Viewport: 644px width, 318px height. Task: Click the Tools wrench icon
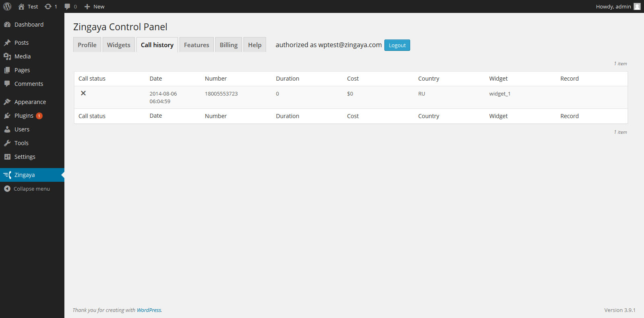7,143
